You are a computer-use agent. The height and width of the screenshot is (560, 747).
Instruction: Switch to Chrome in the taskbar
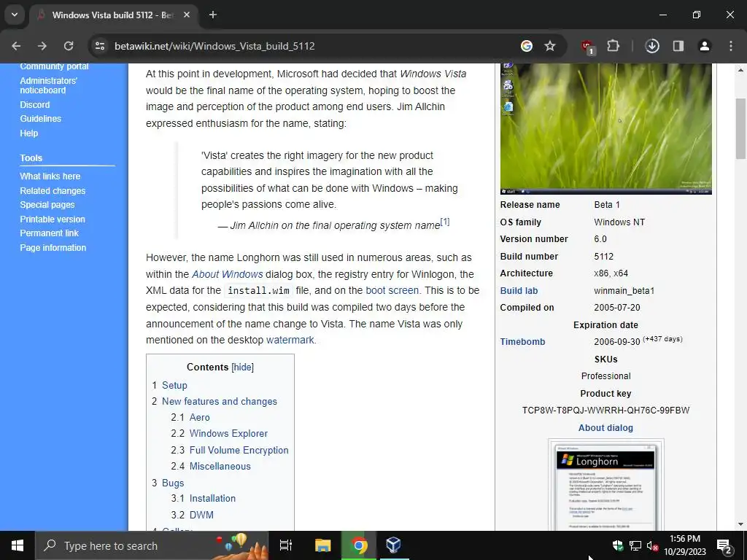pyautogui.click(x=359, y=545)
